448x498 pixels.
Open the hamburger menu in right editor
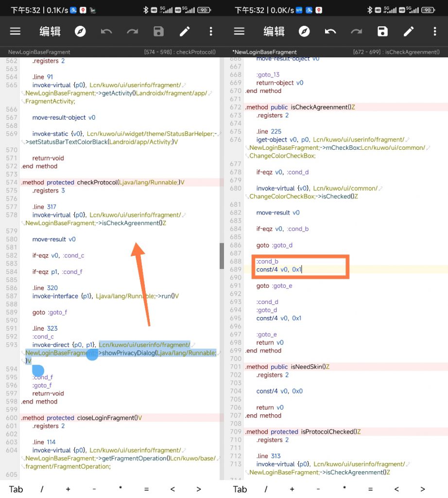(239, 32)
